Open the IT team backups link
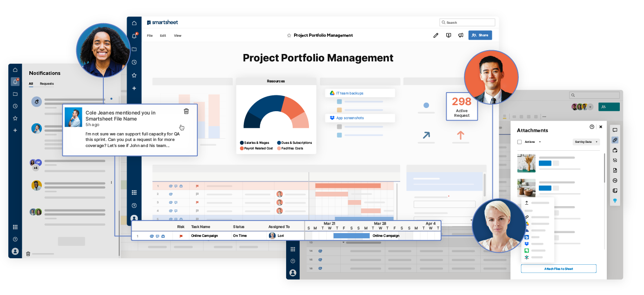Image resolution: width=644 pixels, height=295 pixels. click(x=360, y=93)
